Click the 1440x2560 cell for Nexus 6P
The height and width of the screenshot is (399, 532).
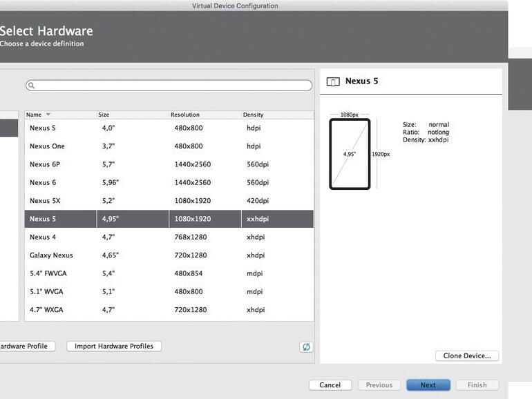(x=192, y=164)
